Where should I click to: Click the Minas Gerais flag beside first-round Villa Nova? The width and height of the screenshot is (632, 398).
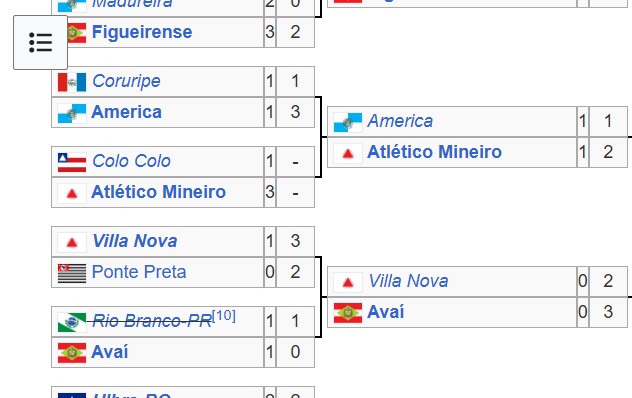point(72,242)
